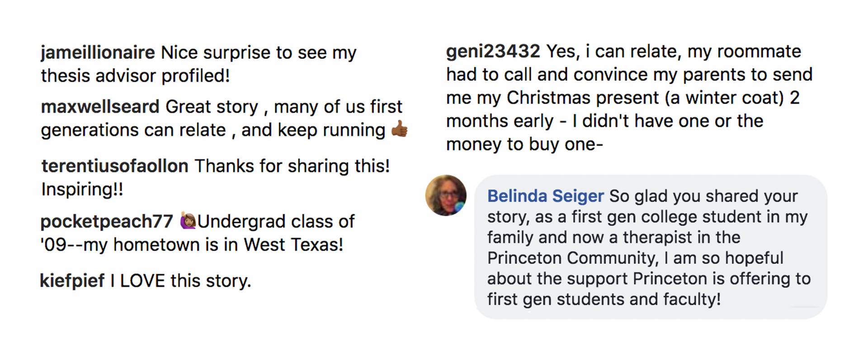Screen dimensions: 868x354
Task: Open the Belinda Seiger name link
Action: (x=545, y=196)
